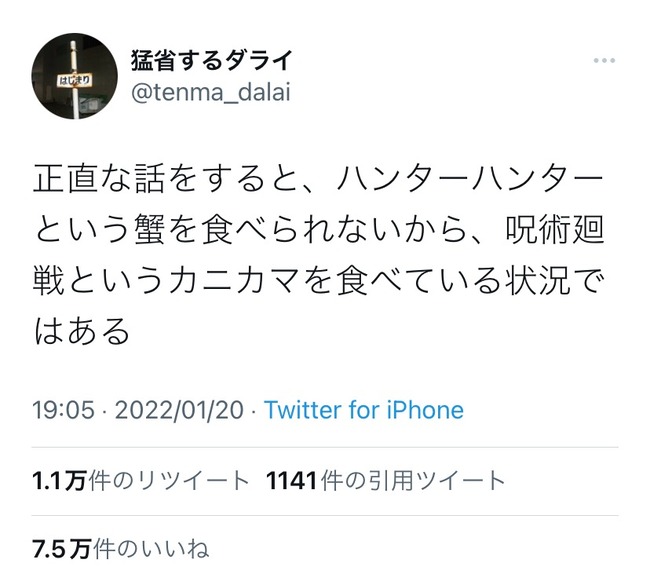Viewport: 650px width, 574px height.
Task: View the 1.1万件のリツイート list
Action: coord(141,481)
